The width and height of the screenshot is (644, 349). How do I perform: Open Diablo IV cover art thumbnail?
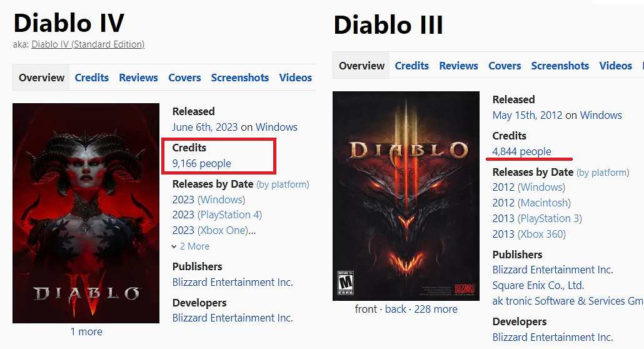[86, 213]
